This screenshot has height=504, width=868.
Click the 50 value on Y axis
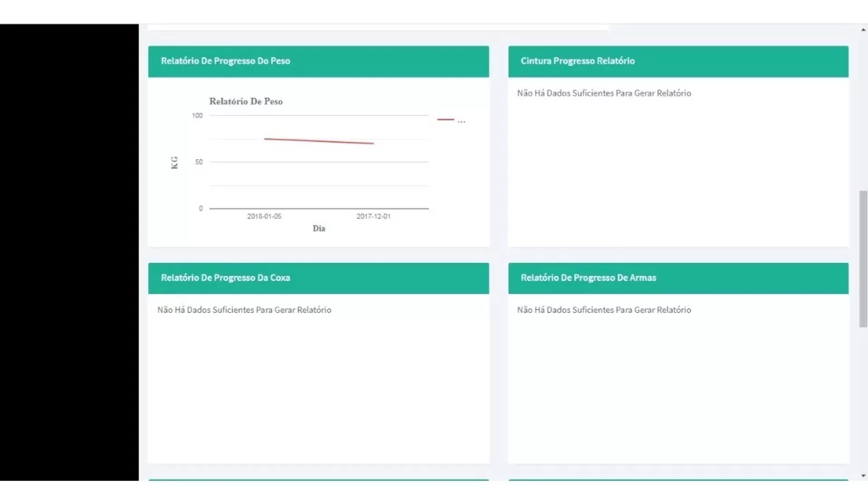(199, 162)
